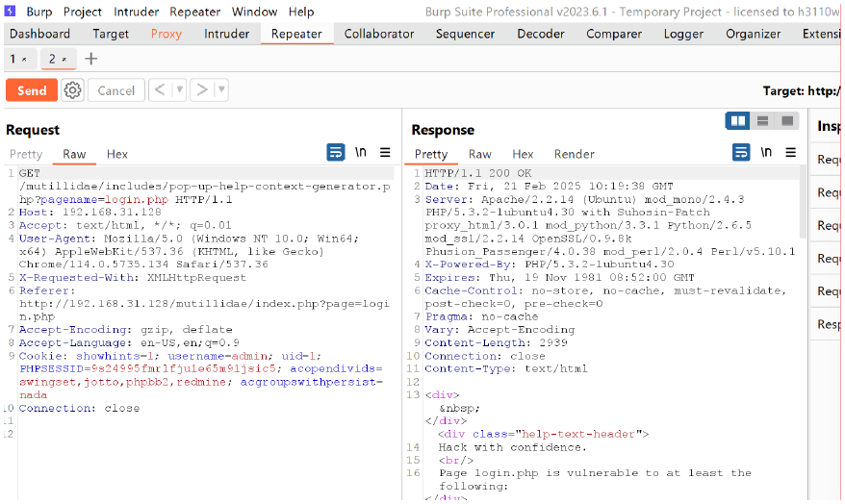Image resolution: width=845 pixels, height=504 pixels.
Task: Switch Request view to Hex
Action: (117, 155)
